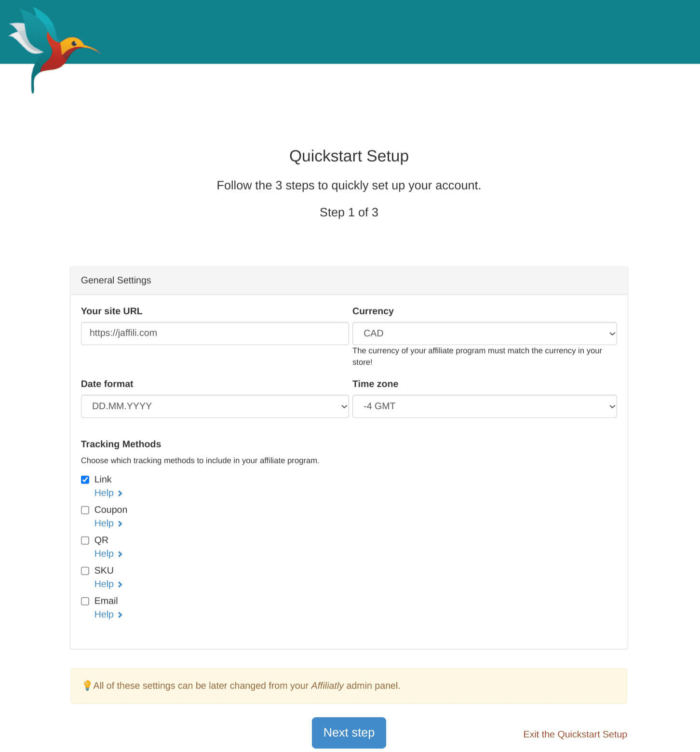The image size is (700, 752).
Task: Enable the QR tracking method
Action: tap(85, 540)
